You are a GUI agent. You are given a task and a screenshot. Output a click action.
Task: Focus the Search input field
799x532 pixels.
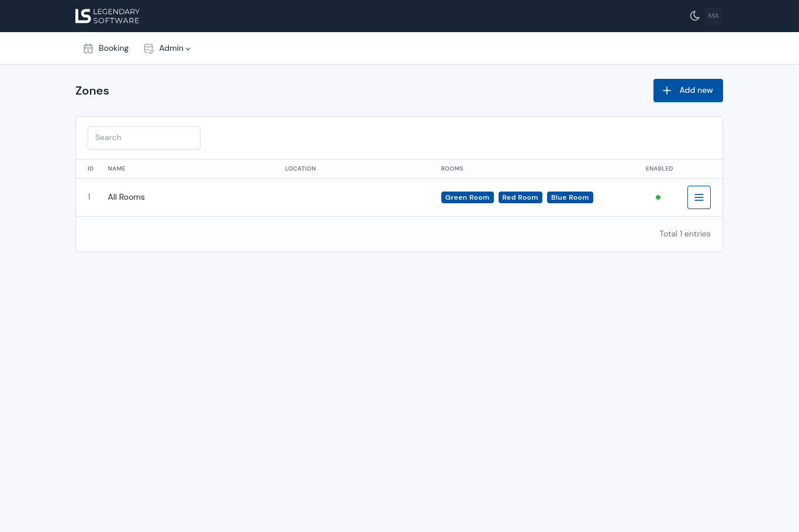tap(144, 138)
